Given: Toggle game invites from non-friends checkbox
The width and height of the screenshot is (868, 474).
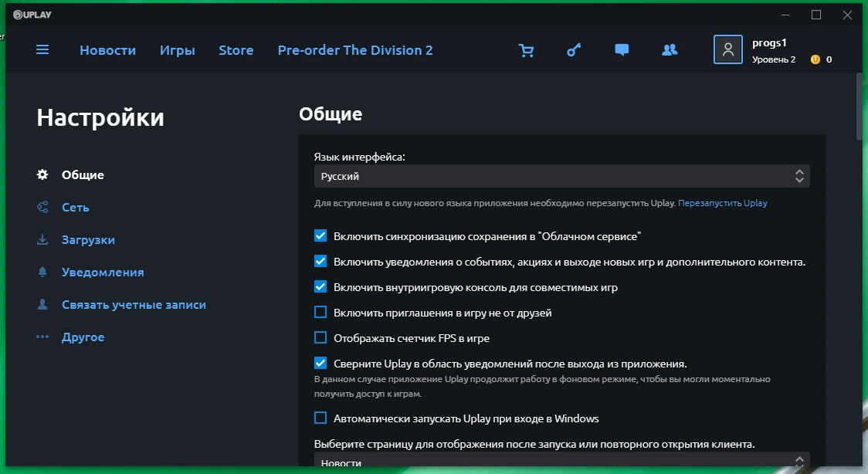Looking at the screenshot, I should click(x=320, y=312).
